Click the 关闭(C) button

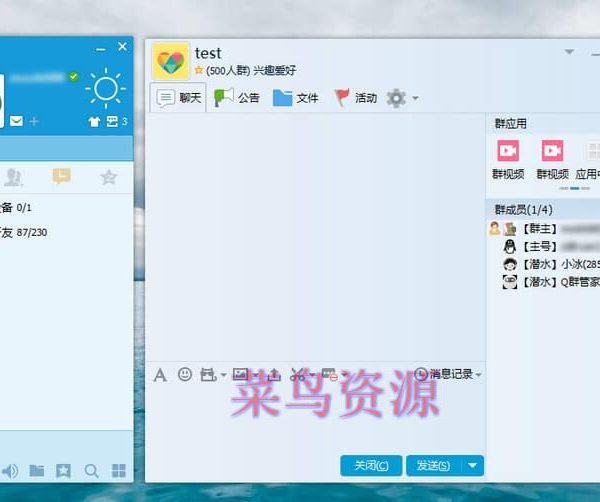tap(371, 466)
